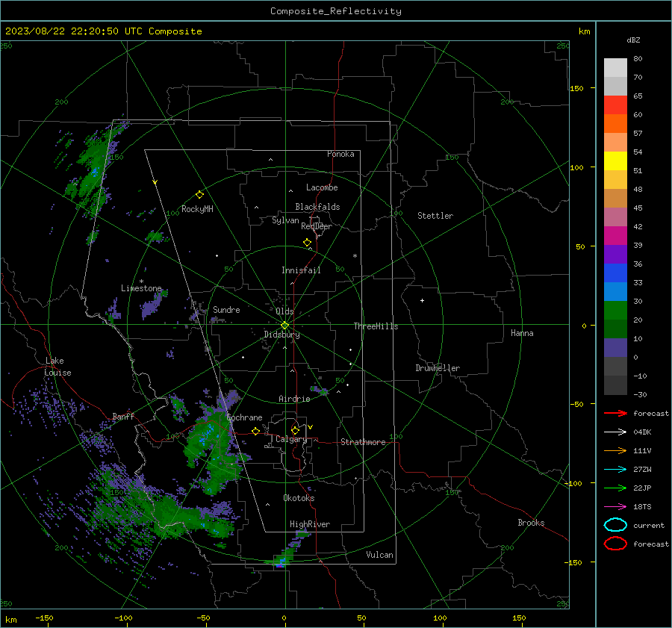Click the magenta 18TS arrow in the legend
Screen dimensions: 672x628
[615, 507]
